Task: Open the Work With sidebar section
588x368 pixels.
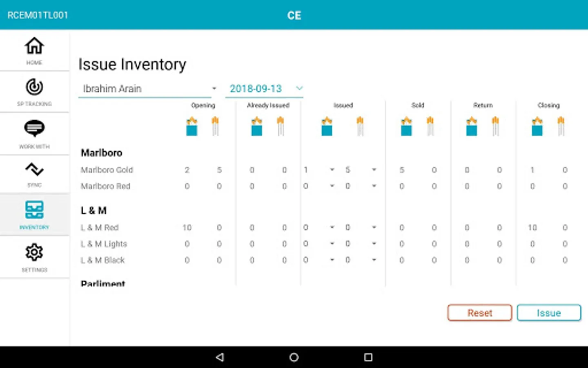Action: point(34,134)
